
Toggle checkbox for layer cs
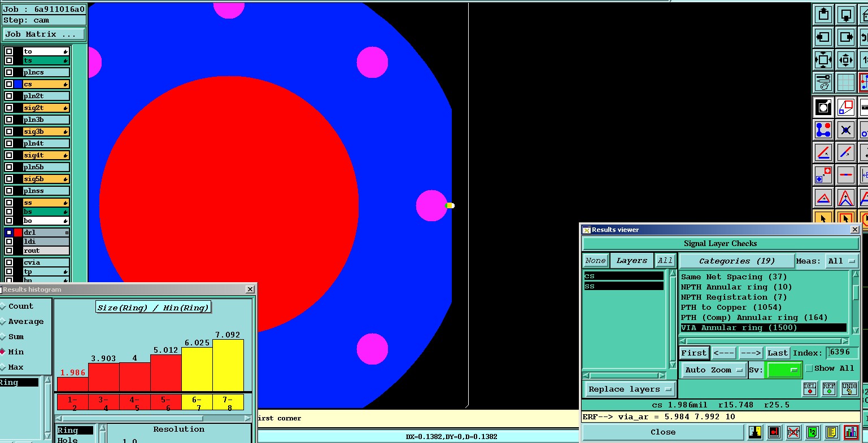[x=9, y=84]
